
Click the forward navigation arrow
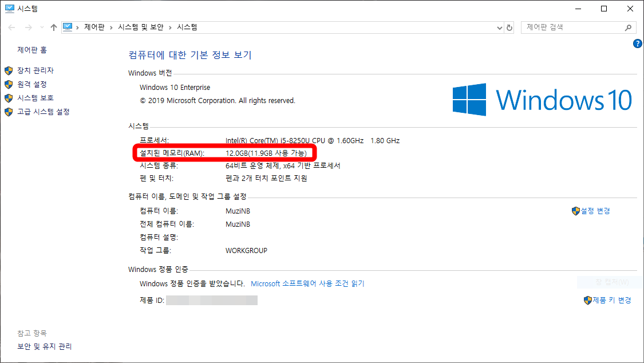29,27
